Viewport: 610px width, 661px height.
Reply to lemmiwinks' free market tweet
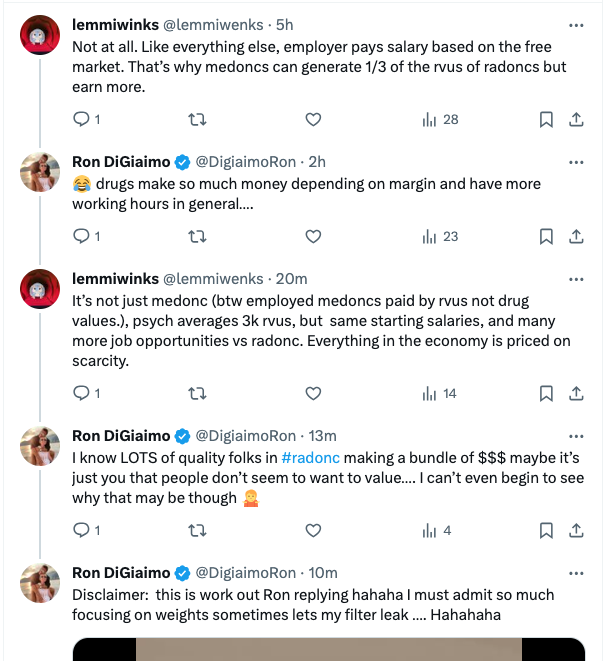point(82,120)
